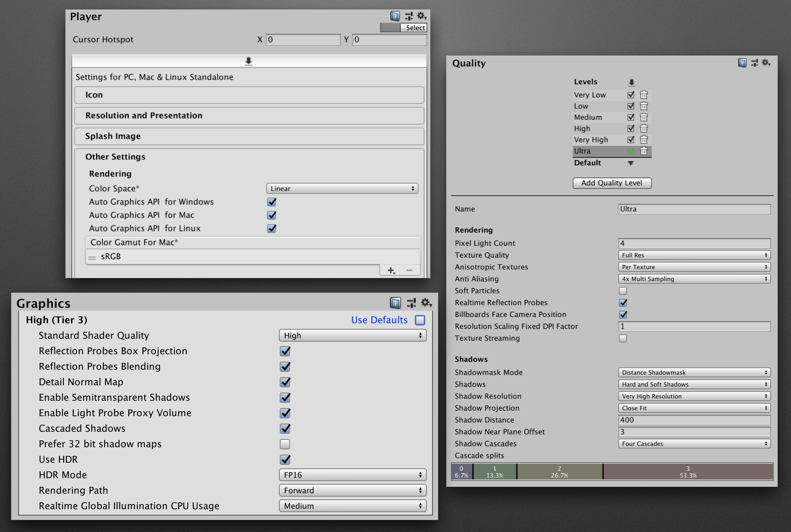Open Texture Quality dropdown

pos(694,255)
